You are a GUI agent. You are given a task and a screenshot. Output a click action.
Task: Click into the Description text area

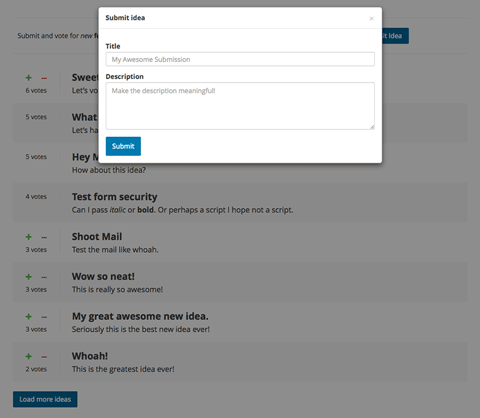[x=240, y=106]
